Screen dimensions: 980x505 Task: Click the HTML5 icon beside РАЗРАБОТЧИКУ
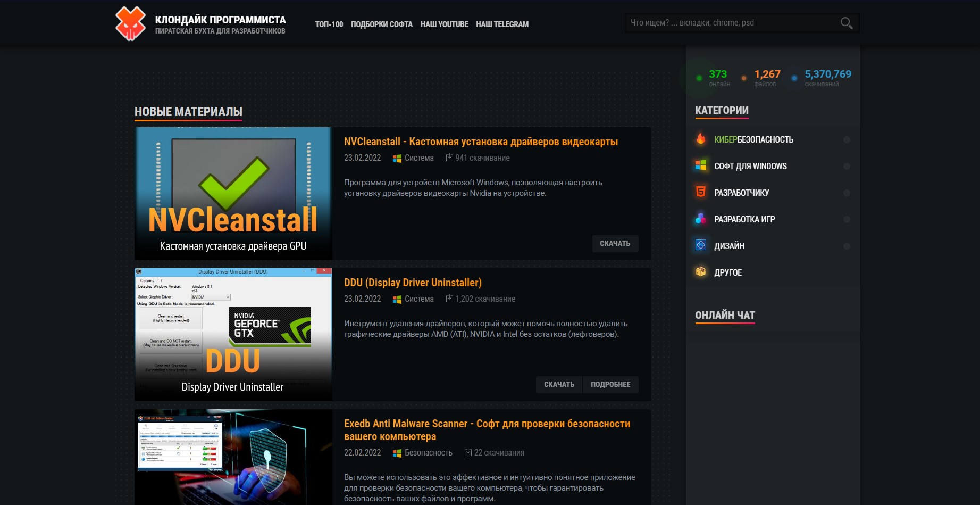(x=701, y=192)
